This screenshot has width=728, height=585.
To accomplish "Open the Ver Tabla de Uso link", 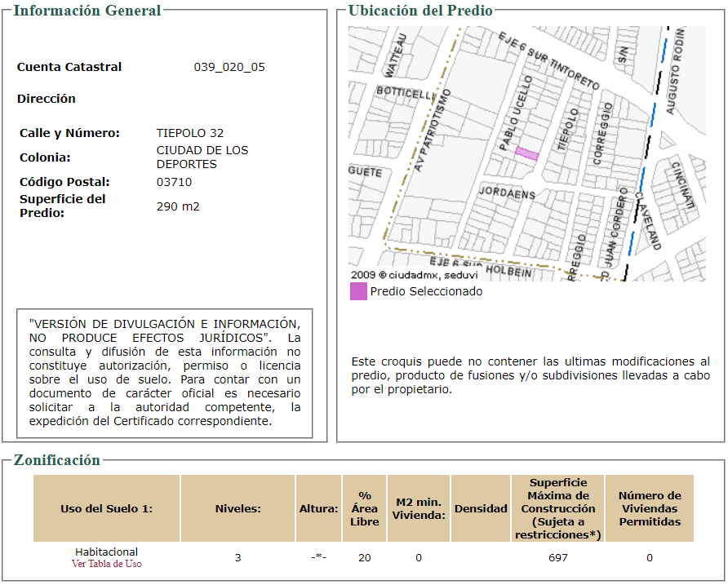I will tap(106, 564).
